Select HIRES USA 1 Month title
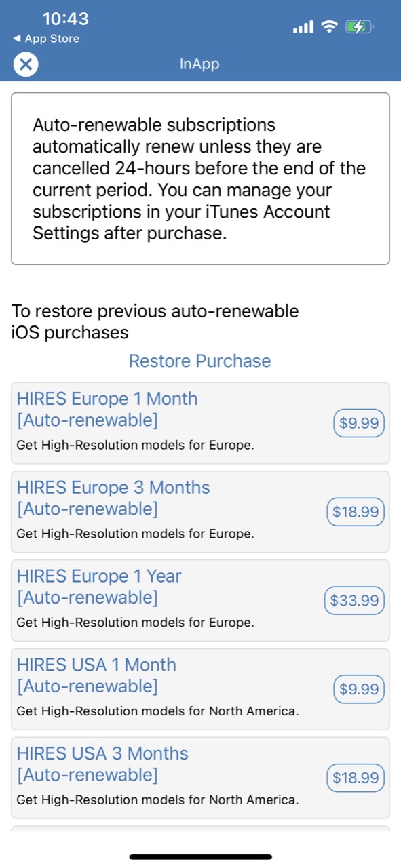This screenshot has height=868, width=401. click(96, 676)
